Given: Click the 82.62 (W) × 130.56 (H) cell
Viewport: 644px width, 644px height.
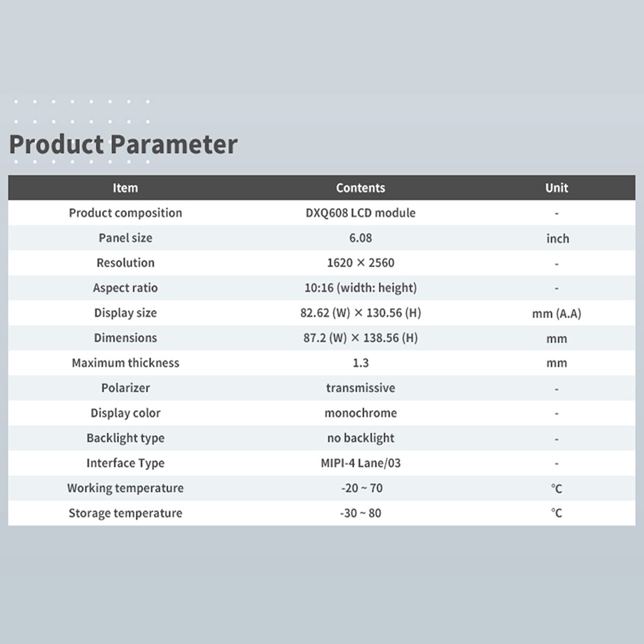Looking at the screenshot, I should (x=361, y=313).
